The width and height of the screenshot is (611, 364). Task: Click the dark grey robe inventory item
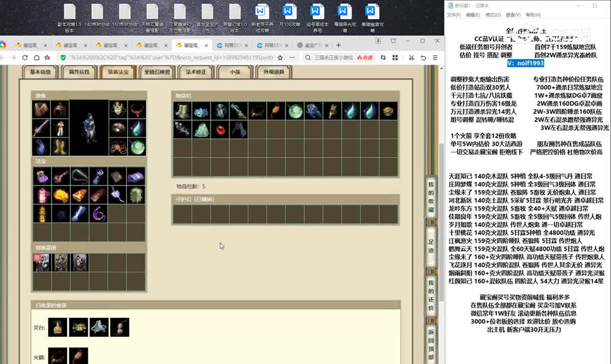(x=238, y=129)
